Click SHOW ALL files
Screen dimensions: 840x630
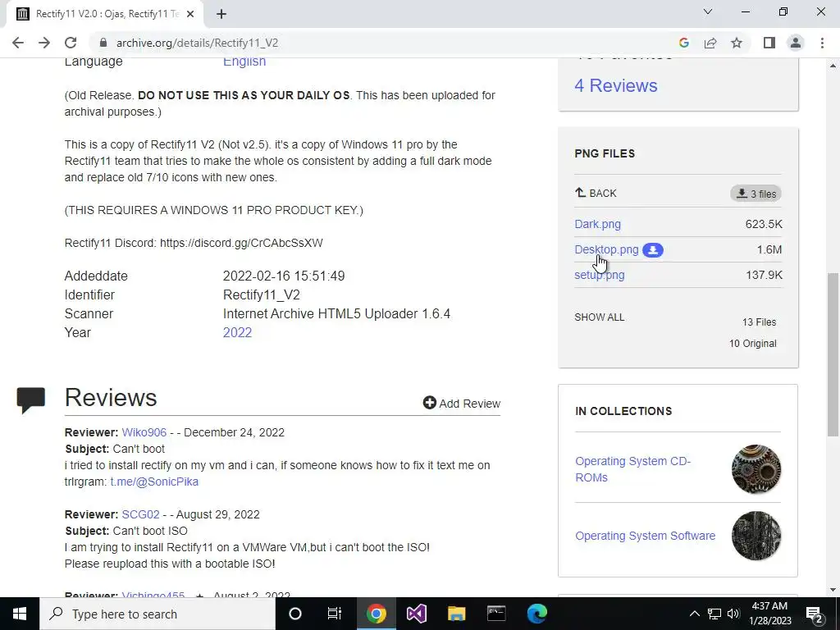tap(600, 317)
